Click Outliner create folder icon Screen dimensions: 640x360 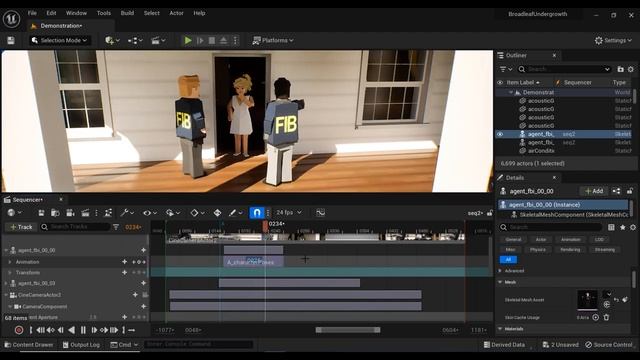point(620,69)
